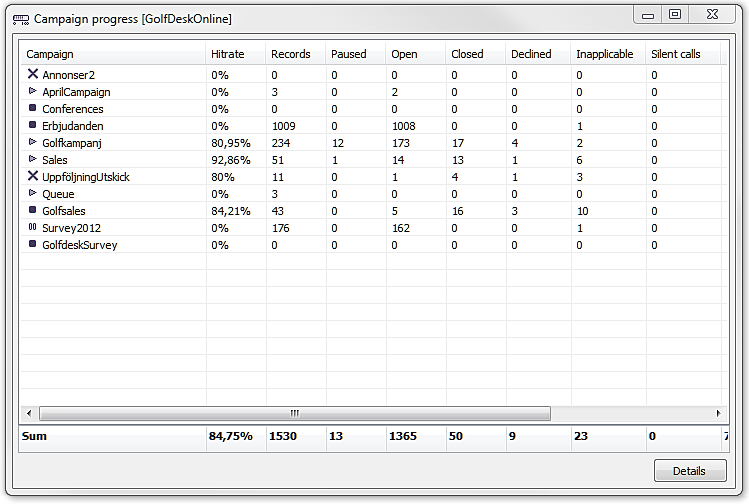
Task: Select the AprilCampaign row name
Action: click(x=76, y=92)
